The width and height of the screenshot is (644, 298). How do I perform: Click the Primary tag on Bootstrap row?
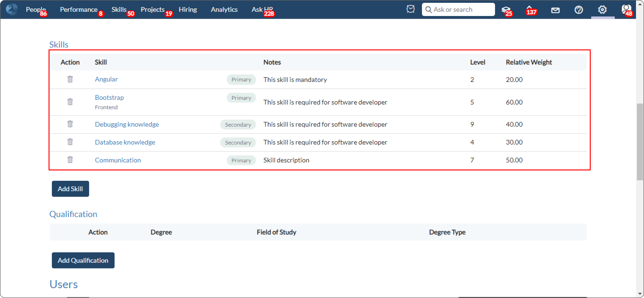click(241, 98)
